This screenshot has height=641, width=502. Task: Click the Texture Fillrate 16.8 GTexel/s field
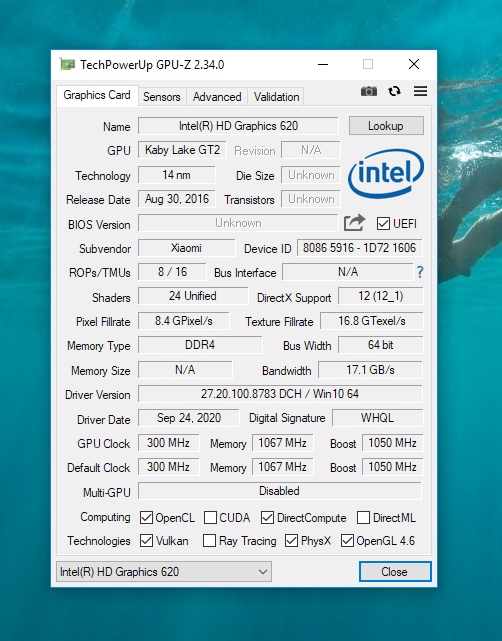[372, 321]
